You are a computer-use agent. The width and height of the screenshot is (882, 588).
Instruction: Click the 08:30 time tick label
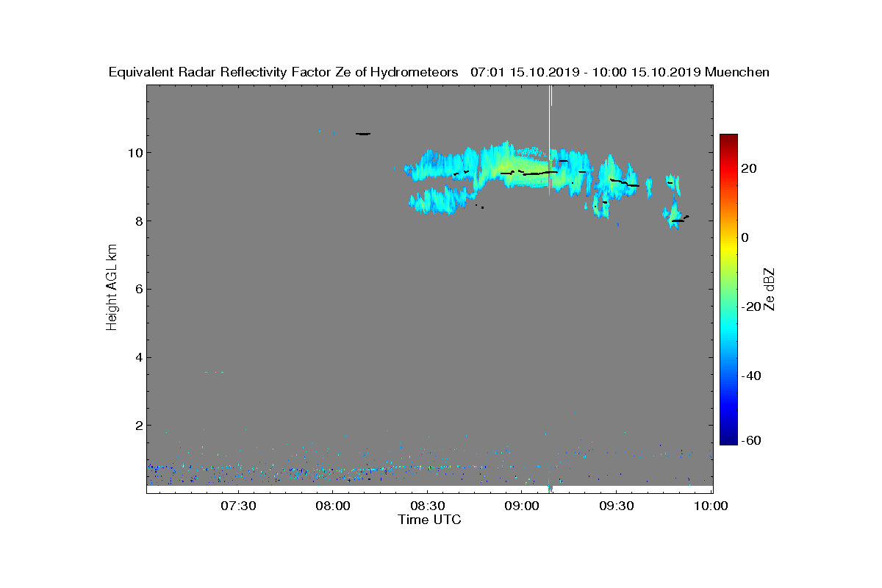[427, 506]
